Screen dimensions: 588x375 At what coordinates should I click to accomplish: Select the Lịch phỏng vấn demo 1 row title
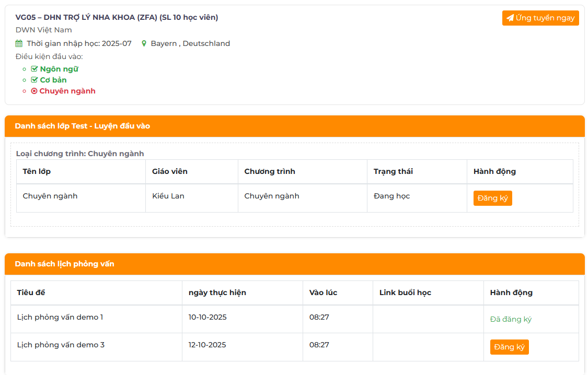point(60,317)
